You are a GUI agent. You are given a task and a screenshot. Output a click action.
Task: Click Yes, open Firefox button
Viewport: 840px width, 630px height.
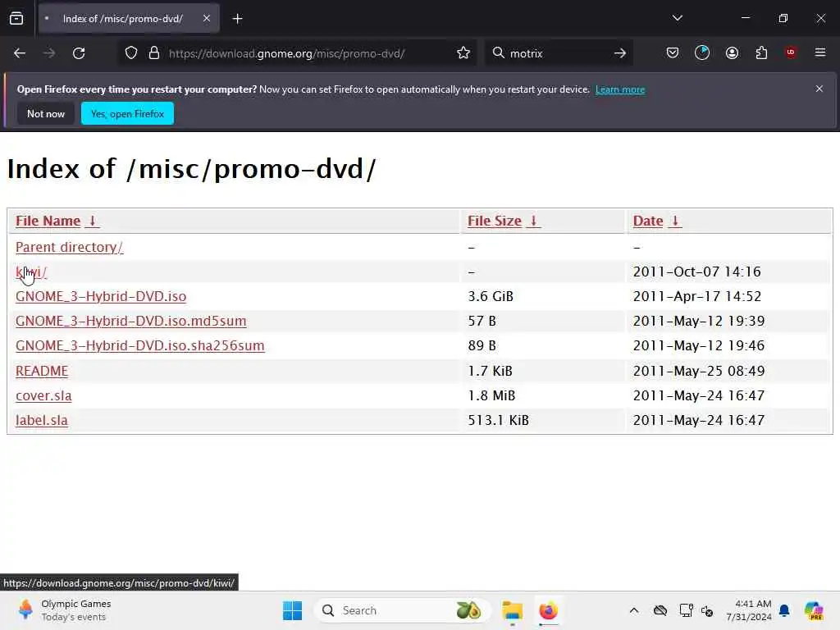[127, 113]
